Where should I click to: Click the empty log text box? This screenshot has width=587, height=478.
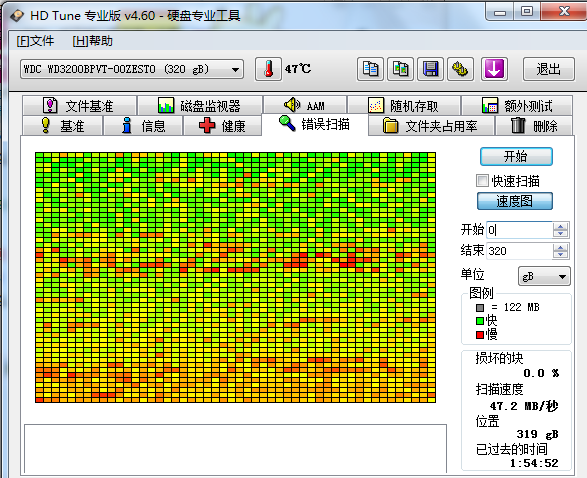tap(235, 448)
